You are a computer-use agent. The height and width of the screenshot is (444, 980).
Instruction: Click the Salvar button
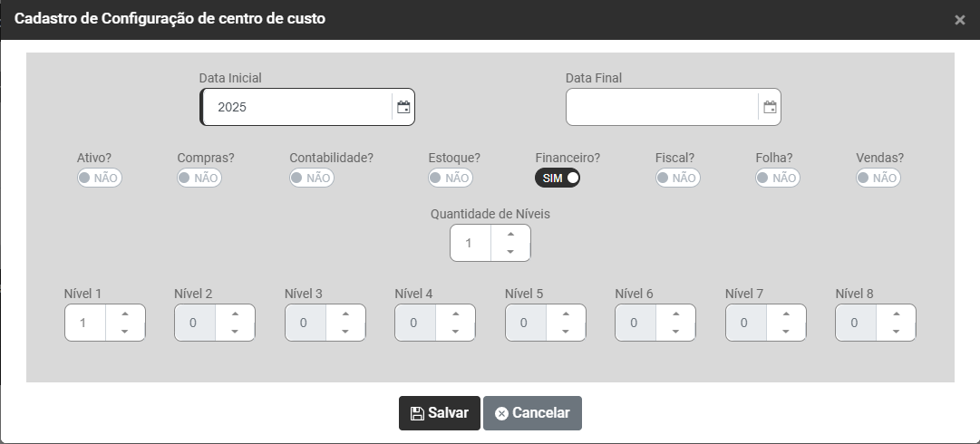[440, 413]
